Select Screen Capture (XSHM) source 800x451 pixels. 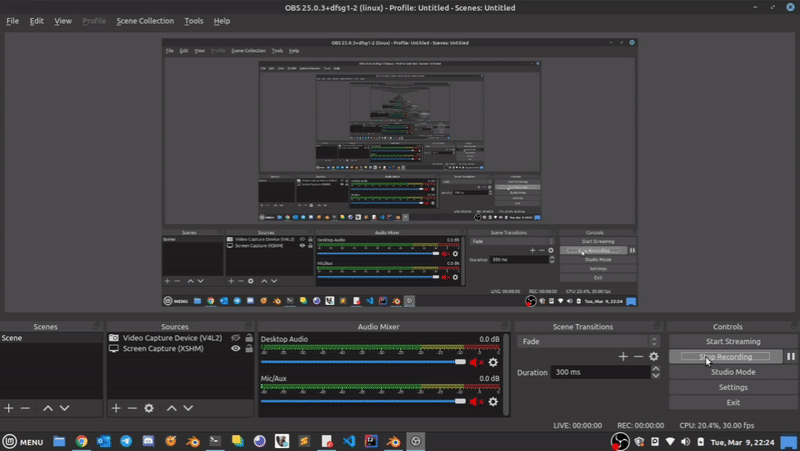pyautogui.click(x=163, y=348)
